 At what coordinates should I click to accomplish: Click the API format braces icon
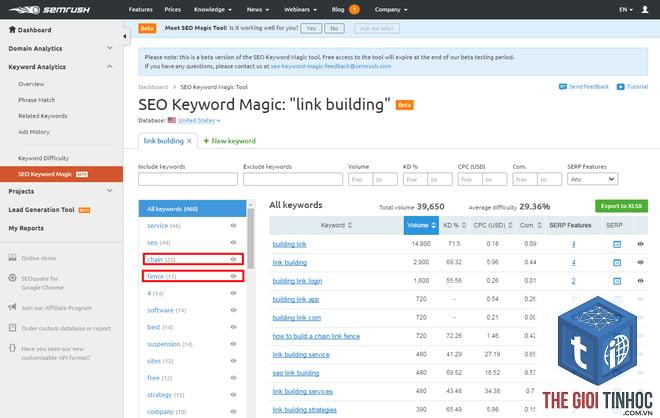point(13,348)
